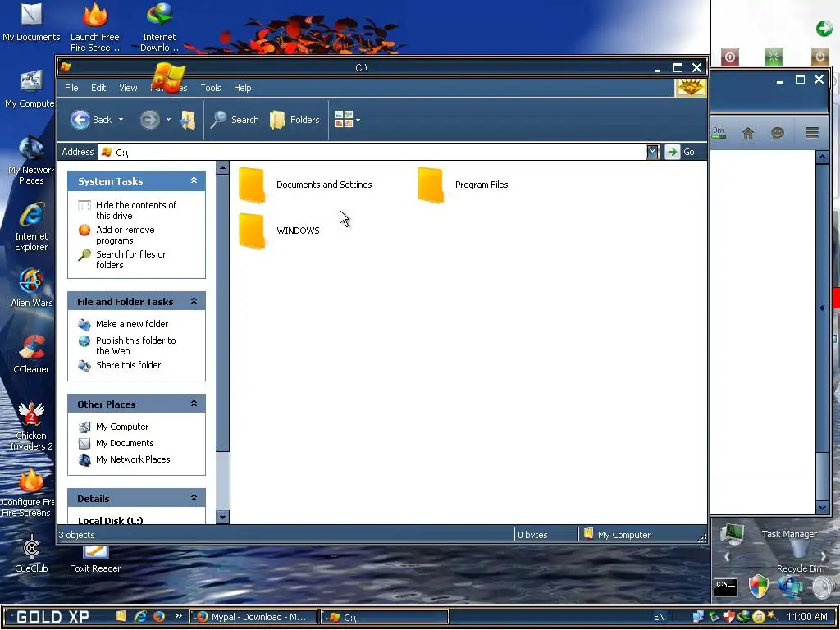Screen dimensions: 840x630
Task: Select the WINDOWS folder
Action: 279,231
